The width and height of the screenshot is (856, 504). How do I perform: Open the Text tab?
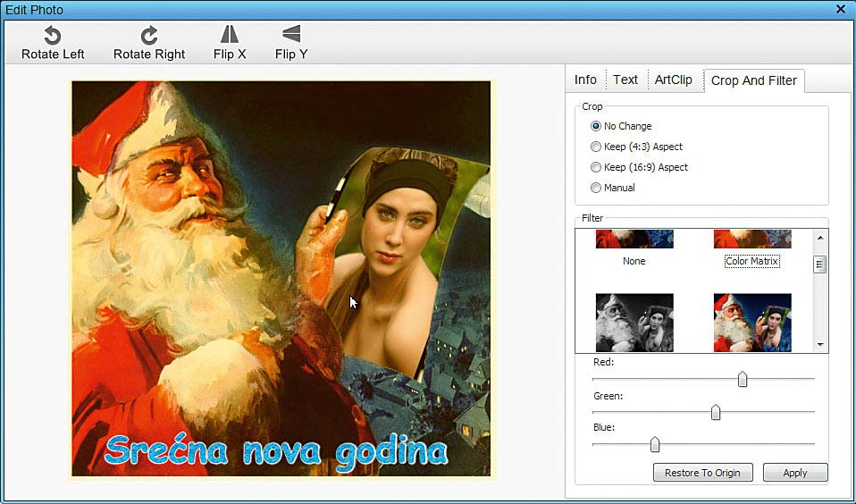click(x=625, y=80)
